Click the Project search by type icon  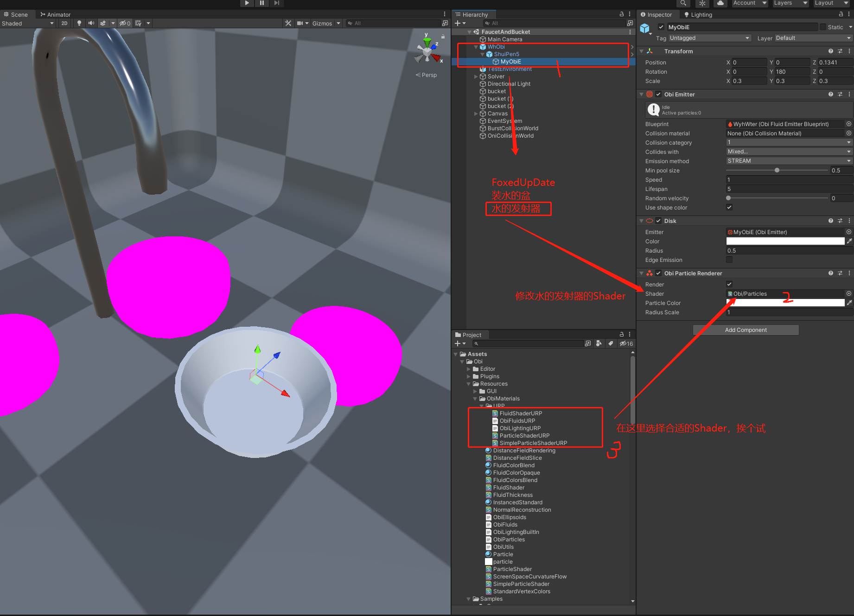coord(599,343)
